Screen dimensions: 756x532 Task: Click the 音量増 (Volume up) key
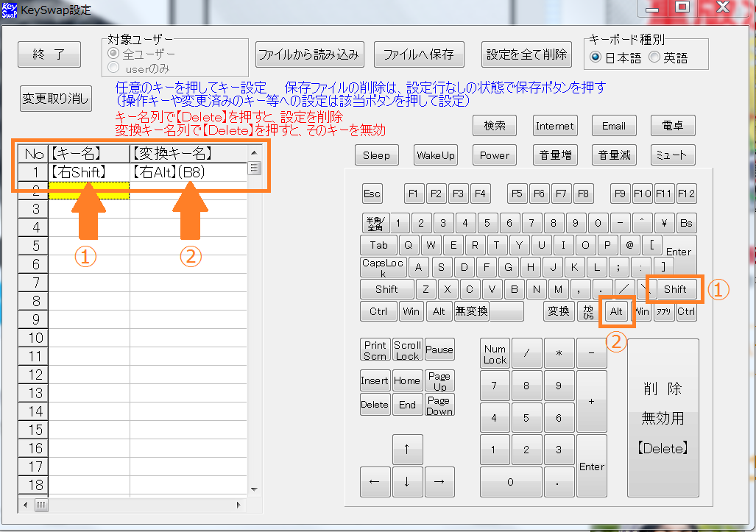[x=554, y=155]
